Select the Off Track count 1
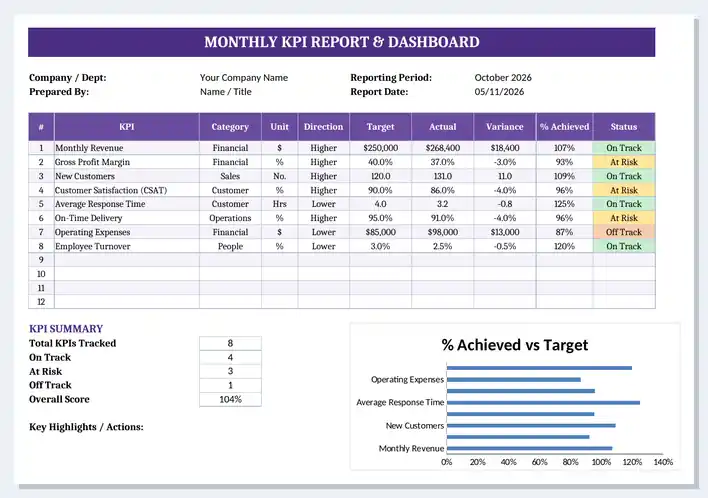 click(x=230, y=385)
